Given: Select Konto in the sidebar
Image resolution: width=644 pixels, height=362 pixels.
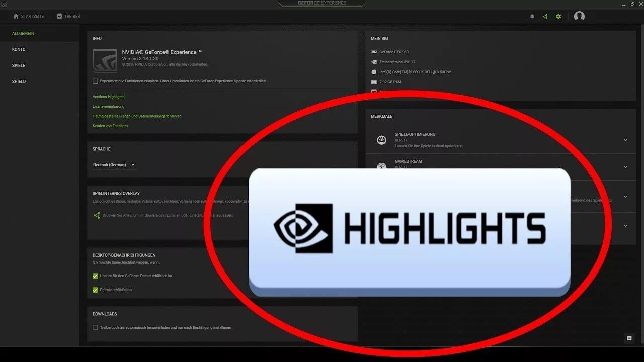Looking at the screenshot, I should 19,49.
